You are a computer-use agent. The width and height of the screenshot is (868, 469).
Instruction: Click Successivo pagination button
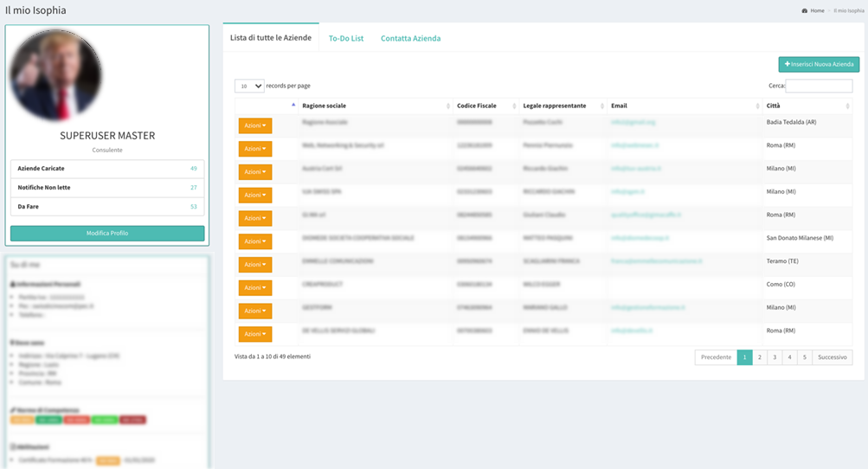(x=832, y=357)
